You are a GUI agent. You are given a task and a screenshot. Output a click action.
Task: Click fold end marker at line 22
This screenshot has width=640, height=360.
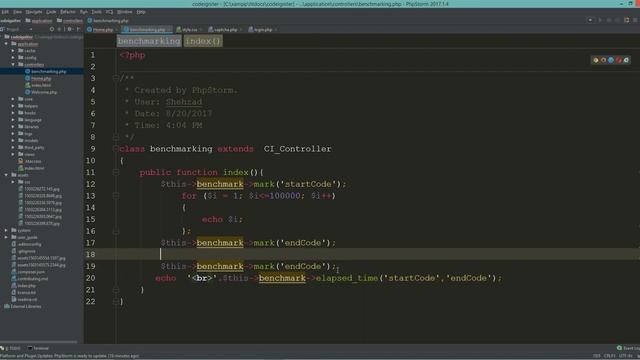pyautogui.click(x=116, y=301)
